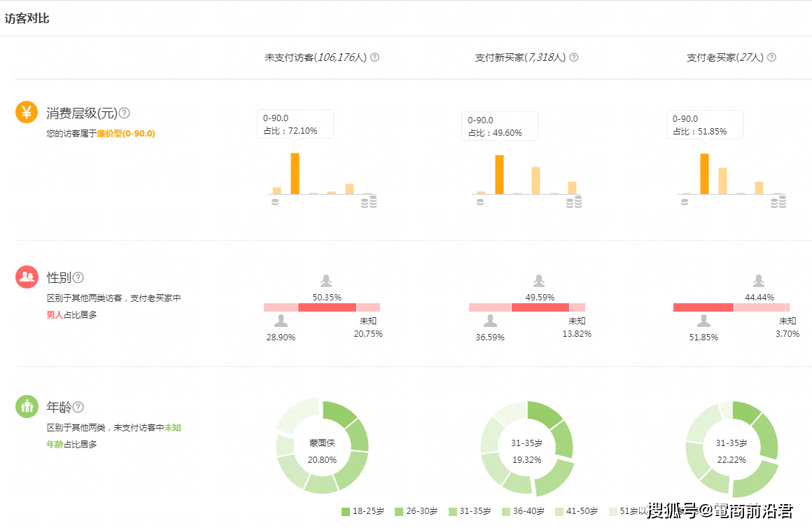Click the 20.75% unknown gender value
This screenshot has height=528, width=812.
368,334
